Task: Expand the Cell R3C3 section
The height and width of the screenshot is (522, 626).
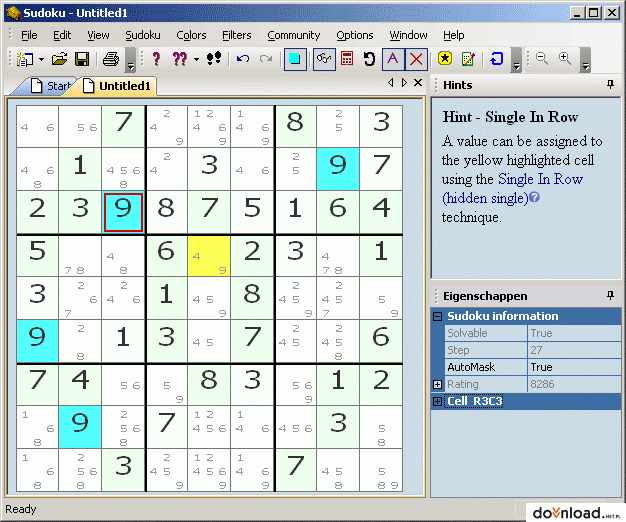Action: pyautogui.click(x=438, y=401)
